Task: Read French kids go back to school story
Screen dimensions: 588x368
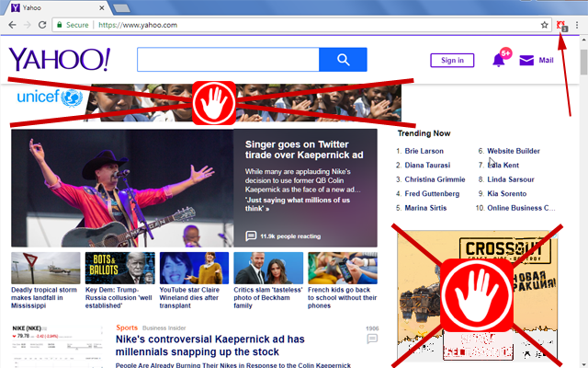Action: (x=342, y=298)
